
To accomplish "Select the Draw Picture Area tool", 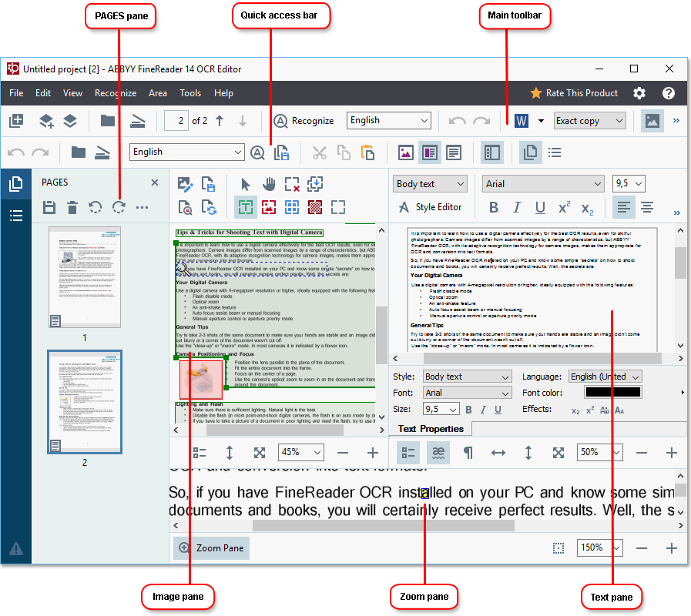I will 269,207.
